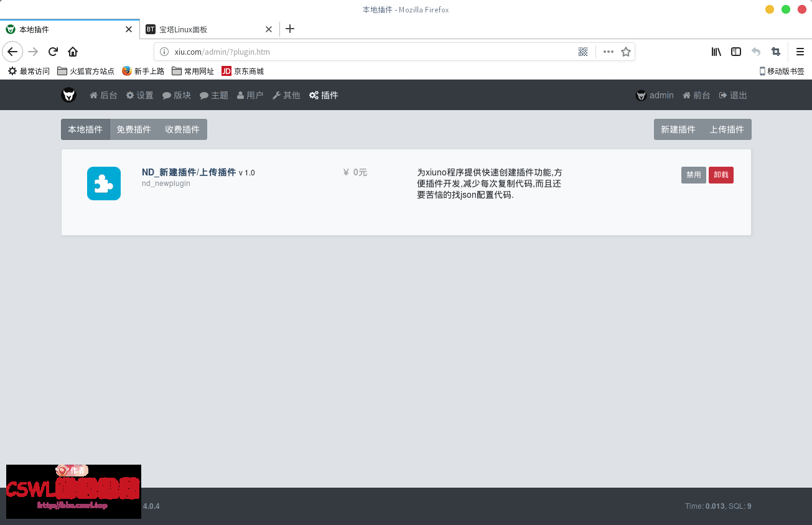Click the admin avatar icon on the right

641,95
